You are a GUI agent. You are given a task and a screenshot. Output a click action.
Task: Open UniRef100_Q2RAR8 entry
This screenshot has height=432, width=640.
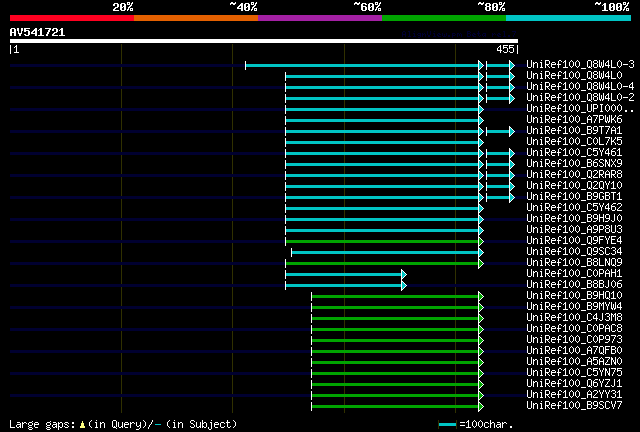point(574,175)
